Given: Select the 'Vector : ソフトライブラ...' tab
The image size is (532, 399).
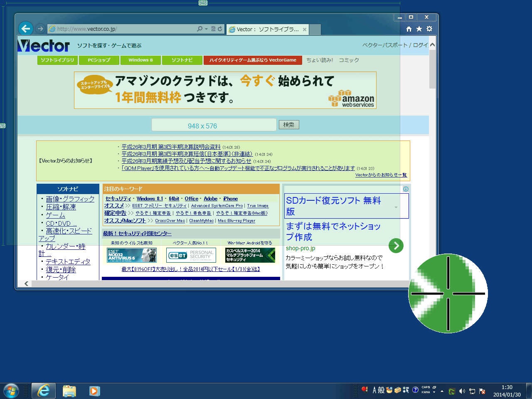Looking at the screenshot, I should coord(267,29).
